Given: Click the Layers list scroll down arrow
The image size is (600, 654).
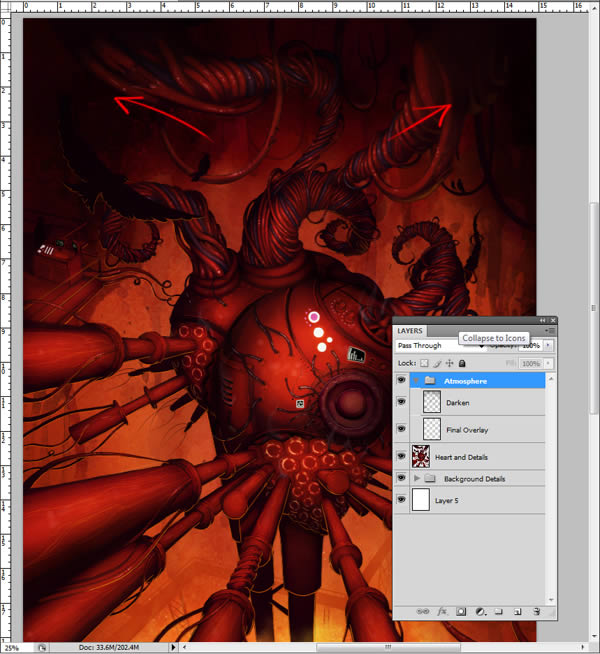Looking at the screenshot, I should (x=551, y=599).
